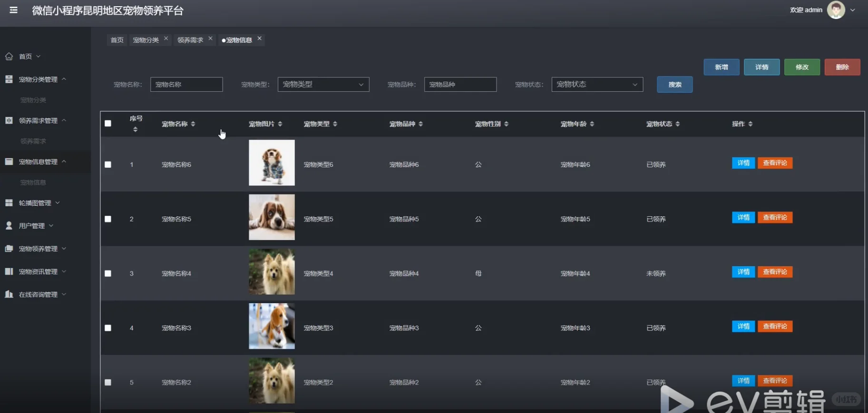This screenshot has height=413, width=868.
Task: Click 查看评论 for 宠物名称4 row
Action: pyautogui.click(x=775, y=272)
